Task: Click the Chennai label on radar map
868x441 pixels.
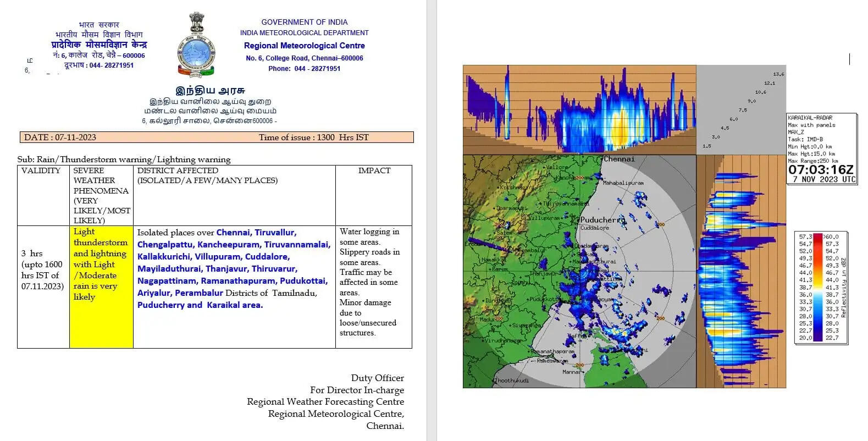Action: click(x=619, y=159)
